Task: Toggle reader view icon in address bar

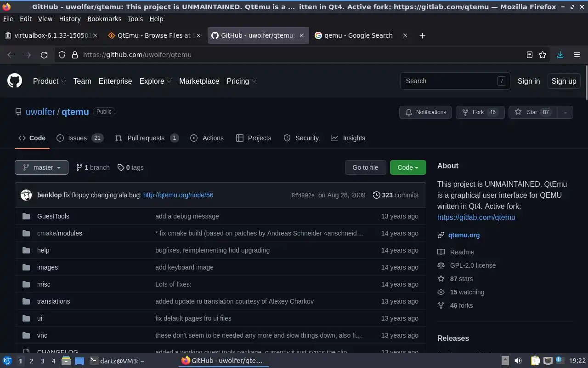Action: pos(529,55)
